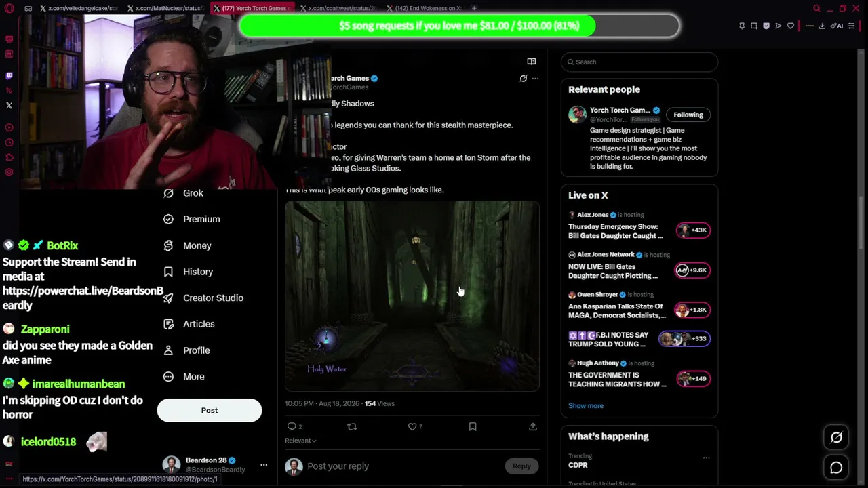Viewport: 868px width, 488px height.
Task: Click the browser snapshot icon
Action: point(753,26)
